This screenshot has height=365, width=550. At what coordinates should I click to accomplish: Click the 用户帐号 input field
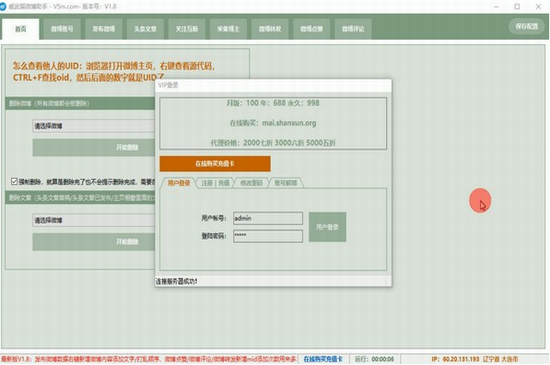[268, 218]
